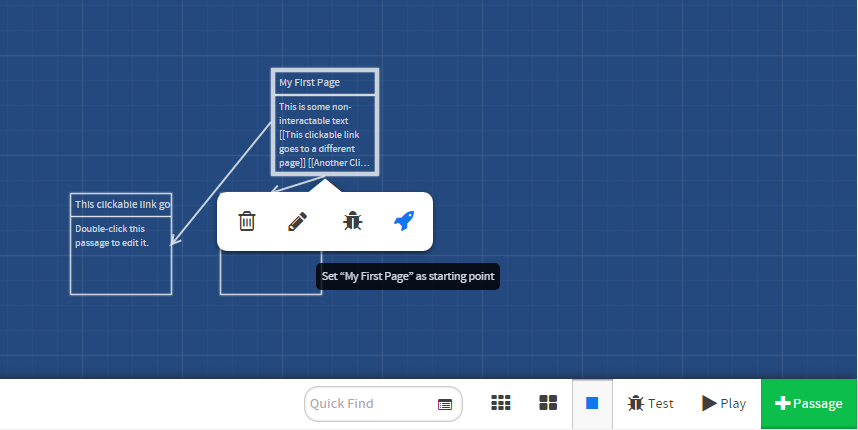Click the 'Set My First Page as starting point' tooltip
This screenshot has height=430, width=858.
pyautogui.click(x=407, y=276)
